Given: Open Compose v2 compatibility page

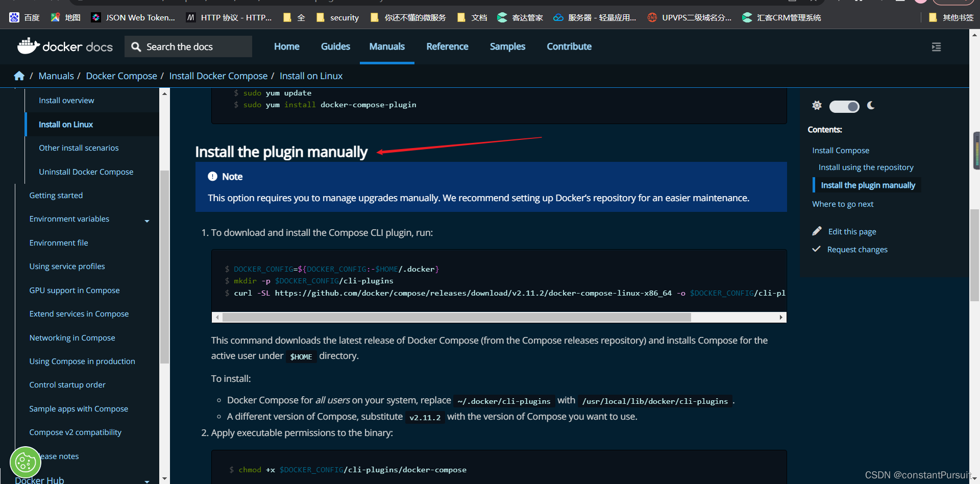Looking at the screenshot, I should tap(75, 432).
